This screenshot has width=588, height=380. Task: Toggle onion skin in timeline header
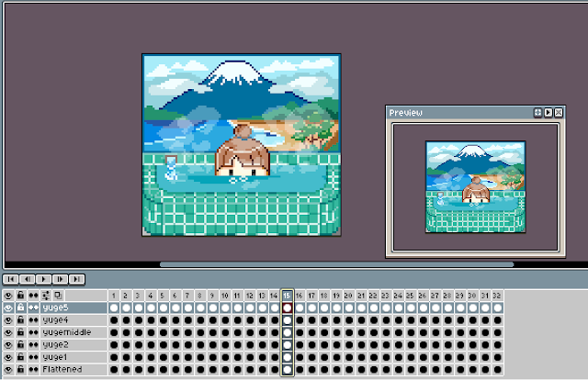tap(57, 295)
